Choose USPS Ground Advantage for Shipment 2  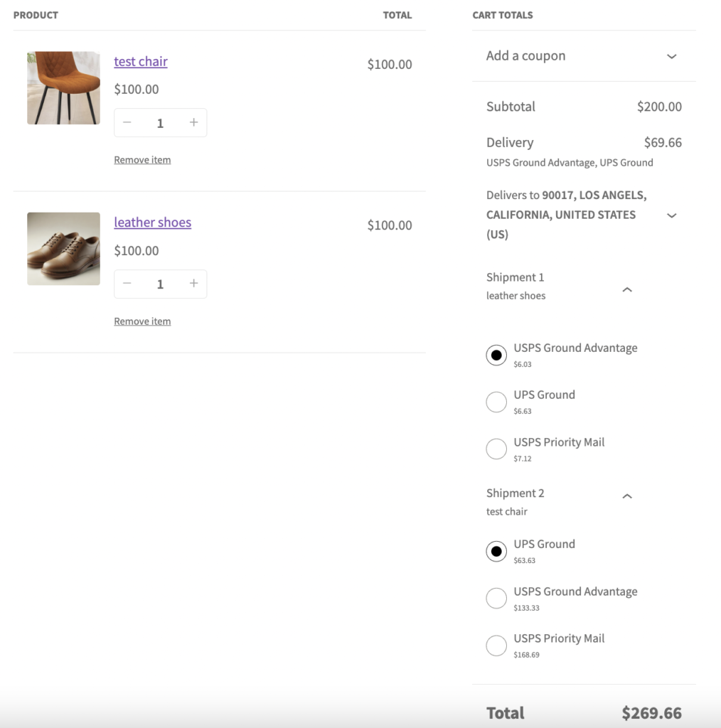(x=496, y=598)
